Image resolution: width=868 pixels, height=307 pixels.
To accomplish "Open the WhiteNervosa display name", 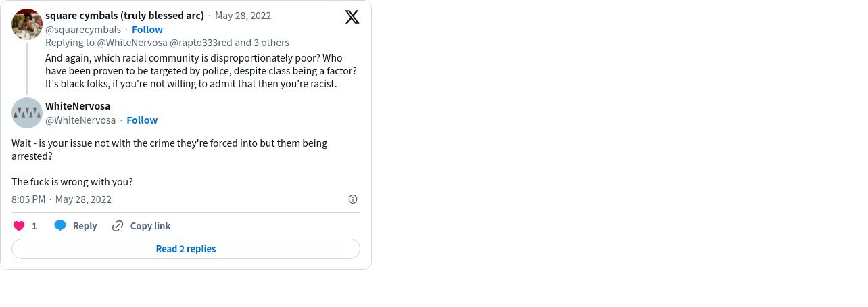I will (x=78, y=106).
